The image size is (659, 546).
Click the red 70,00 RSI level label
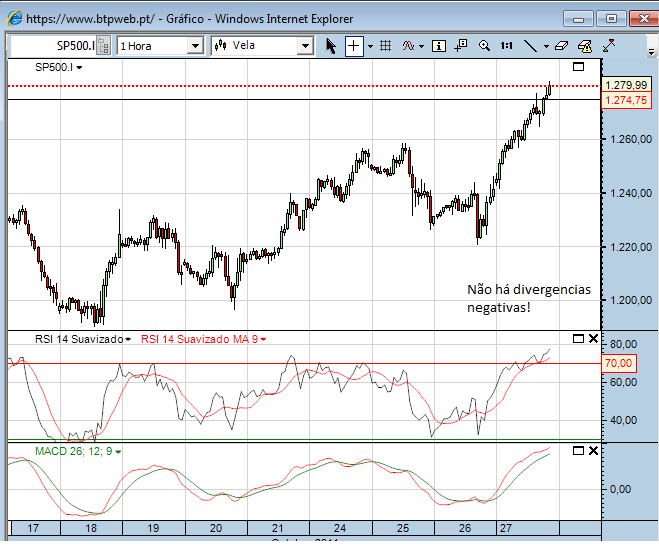click(619, 363)
